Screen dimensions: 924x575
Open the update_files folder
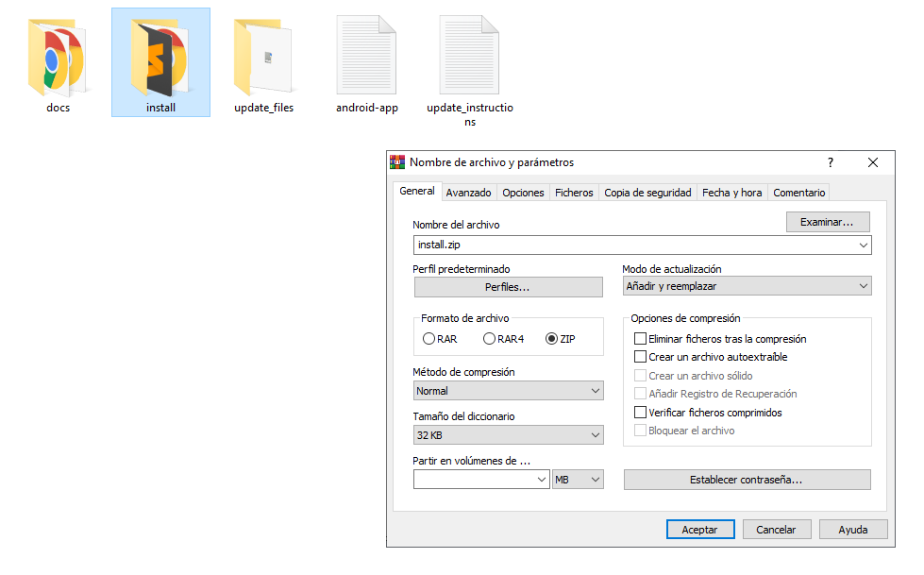coord(263,59)
